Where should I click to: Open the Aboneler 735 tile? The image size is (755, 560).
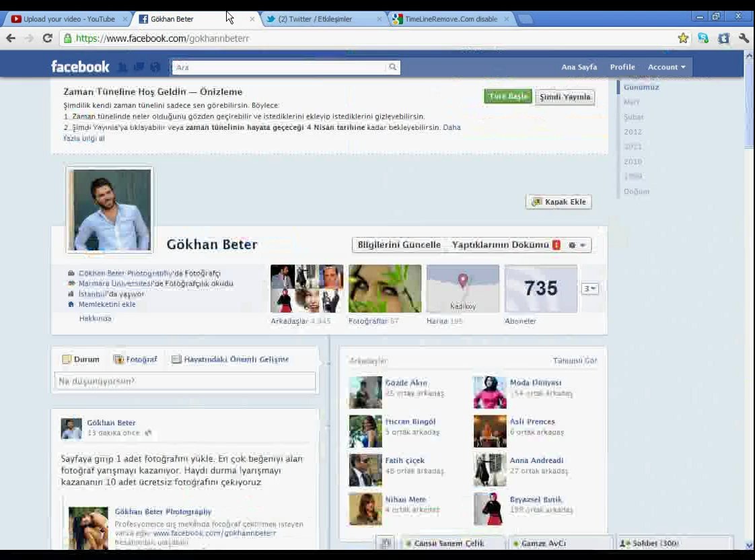tap(541, 289)
